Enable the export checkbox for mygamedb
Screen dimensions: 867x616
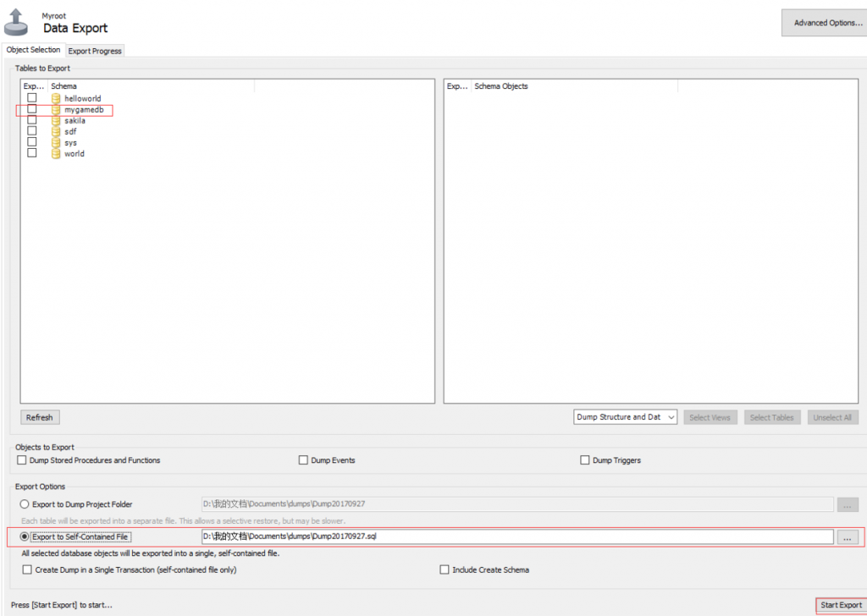click(x=31, y=109)
